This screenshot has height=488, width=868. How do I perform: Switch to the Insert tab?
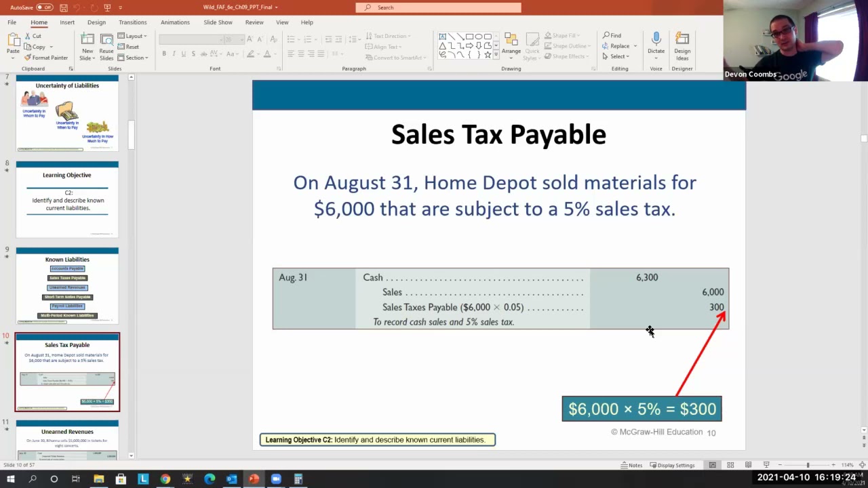click(67, 22)
